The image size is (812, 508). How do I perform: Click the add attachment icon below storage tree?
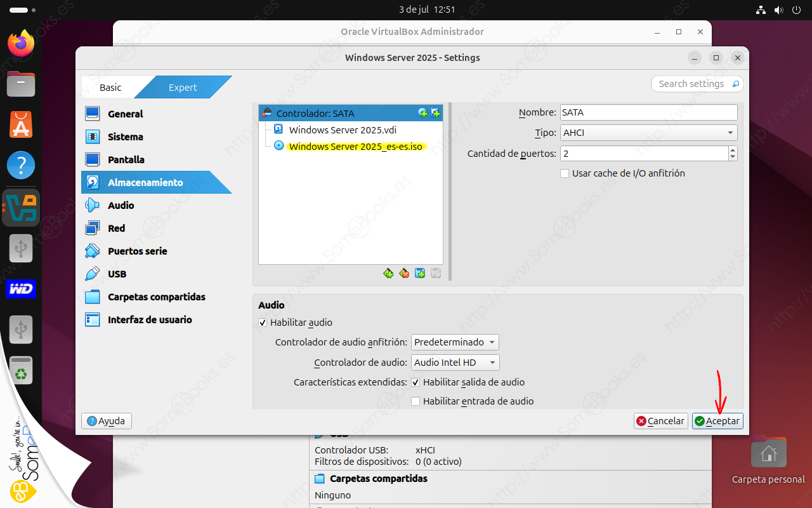click(x=420, y=273)
